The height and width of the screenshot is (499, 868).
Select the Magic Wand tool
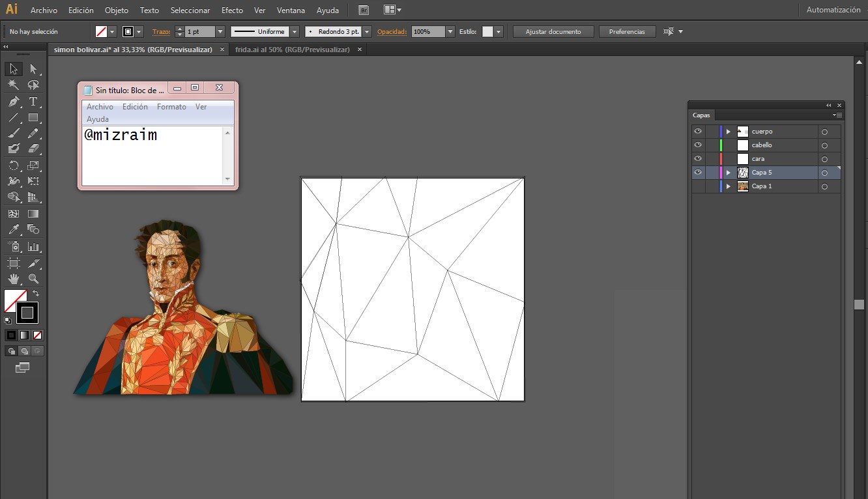pos(14,85)
